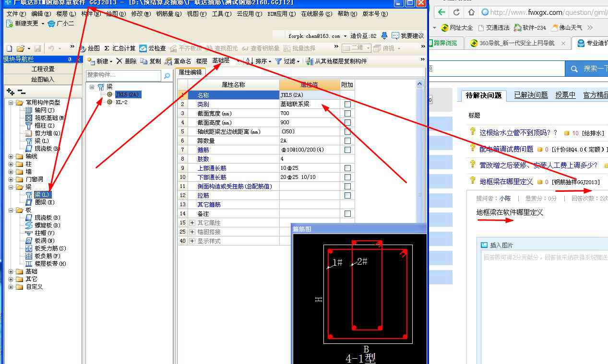Image resolution: width=608 pixels, height=364 pixels.
Task: Expand the 门窗洞 folder
Action: coord(11,179)
